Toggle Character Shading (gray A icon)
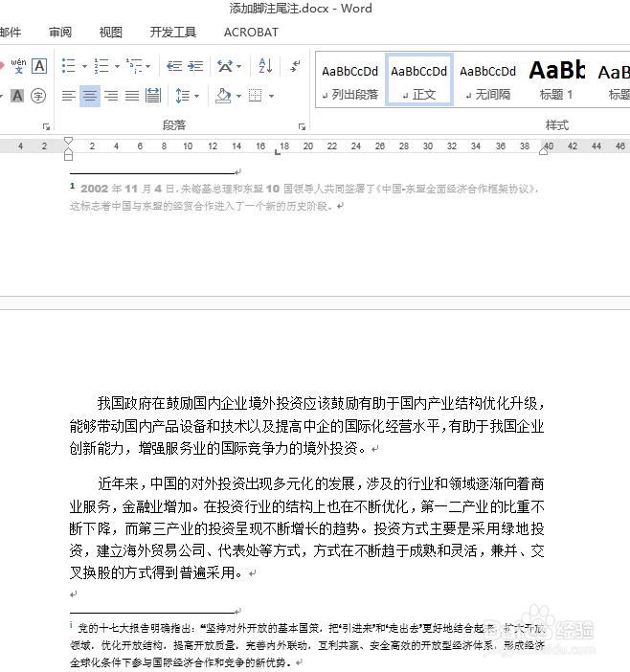The width and height of the screenshot is (630, 672). [x=17, y=96]
